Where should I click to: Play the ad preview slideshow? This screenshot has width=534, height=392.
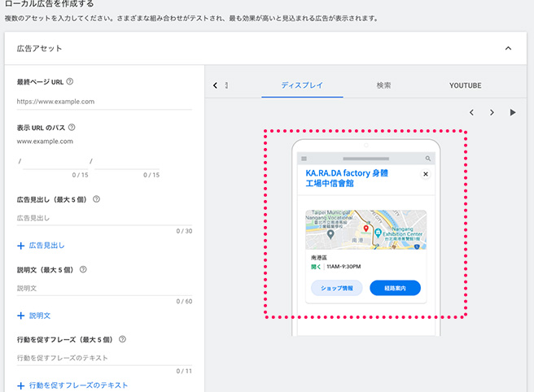513,112
